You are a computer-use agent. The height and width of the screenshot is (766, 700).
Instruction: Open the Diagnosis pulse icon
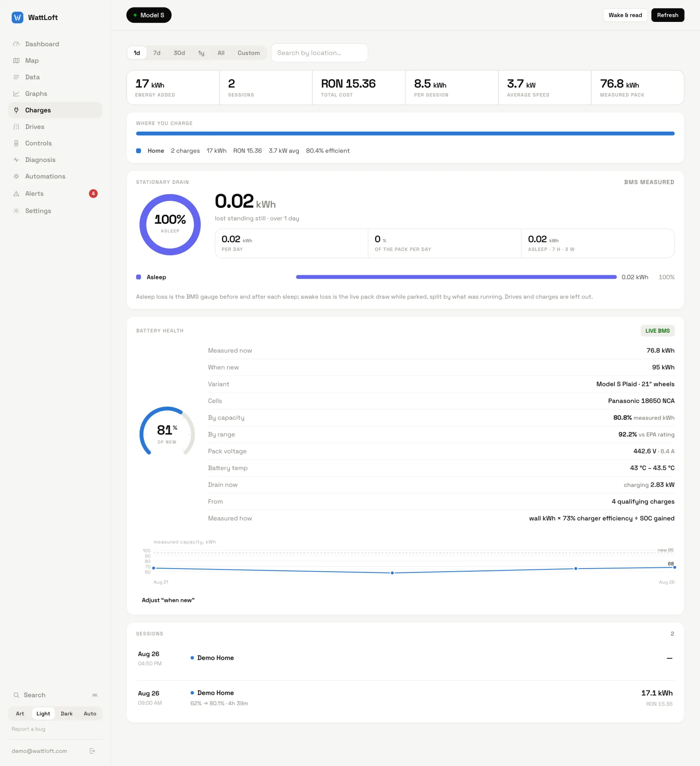[16, 160]
